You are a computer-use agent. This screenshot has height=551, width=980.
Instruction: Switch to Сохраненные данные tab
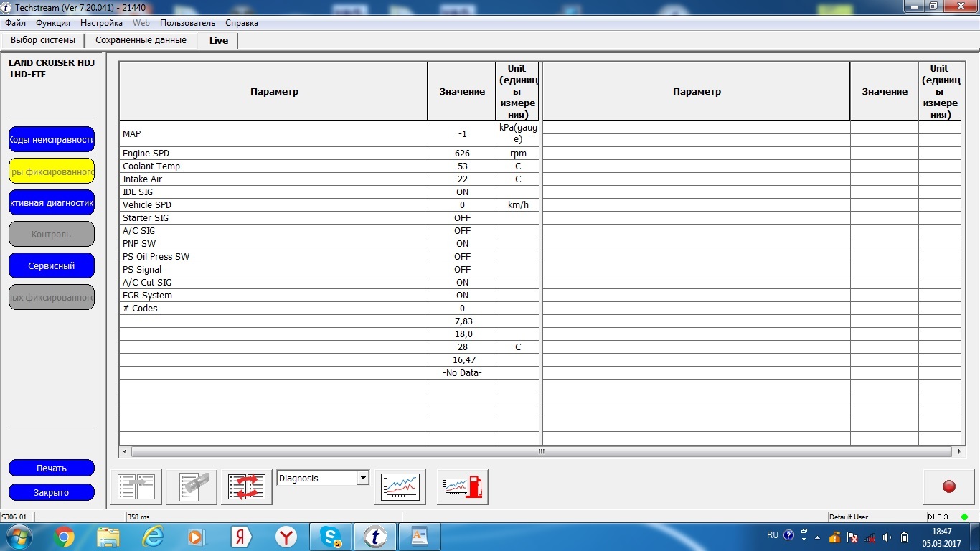tap(141, 40)
